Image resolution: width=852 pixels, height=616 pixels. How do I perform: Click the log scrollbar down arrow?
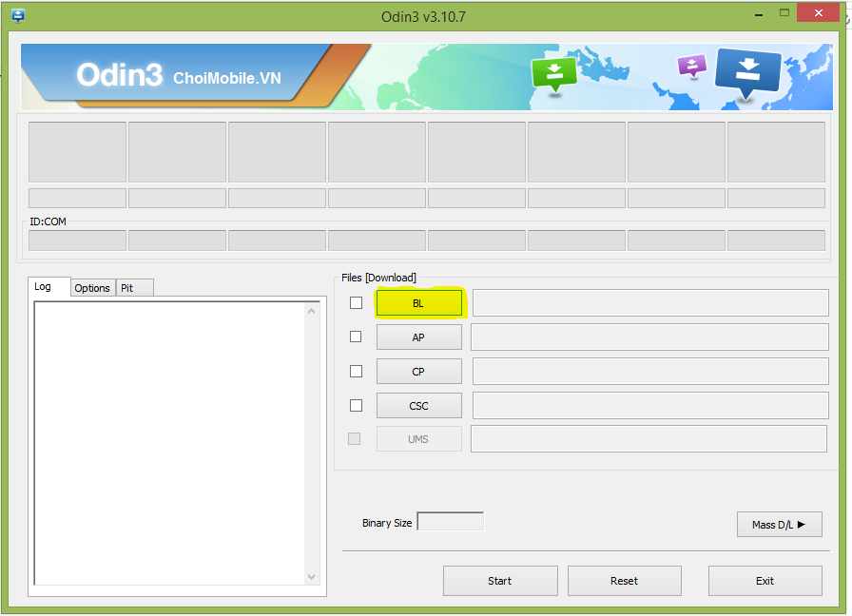[311, 577]
